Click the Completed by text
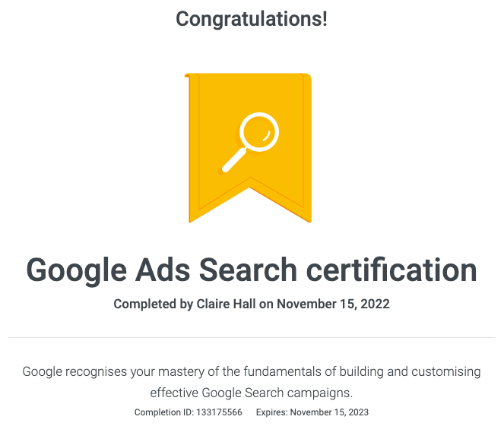The width and height of the screenshot is (504, 426). click(x=154, y=304)
